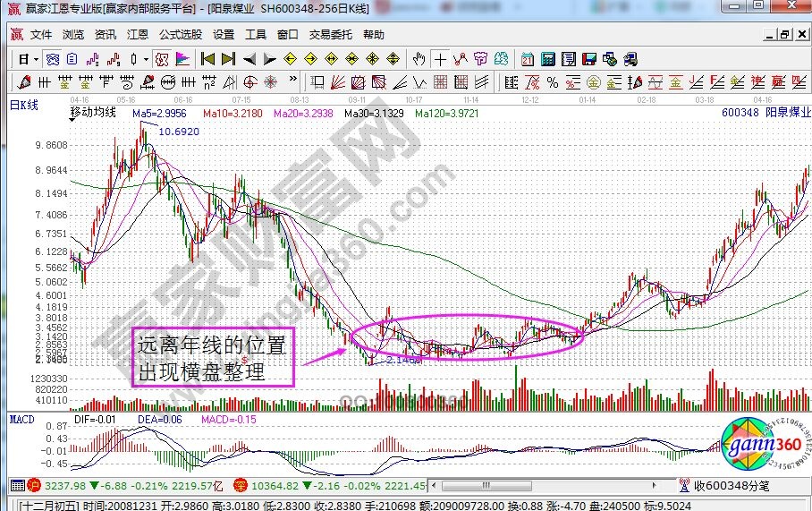Click the printer icon in toolbar
This screenshot has height=511, width=812.
[x=610, y=60]
